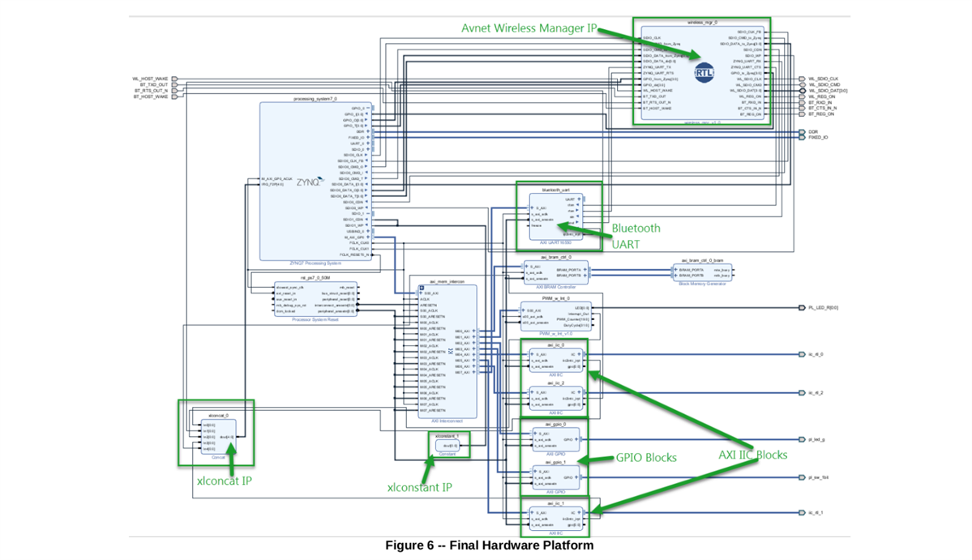Image resolution: width=972 pixels, height=560 pixels.
Task: Select the axi_gpio_1 block
Action: 556,477
